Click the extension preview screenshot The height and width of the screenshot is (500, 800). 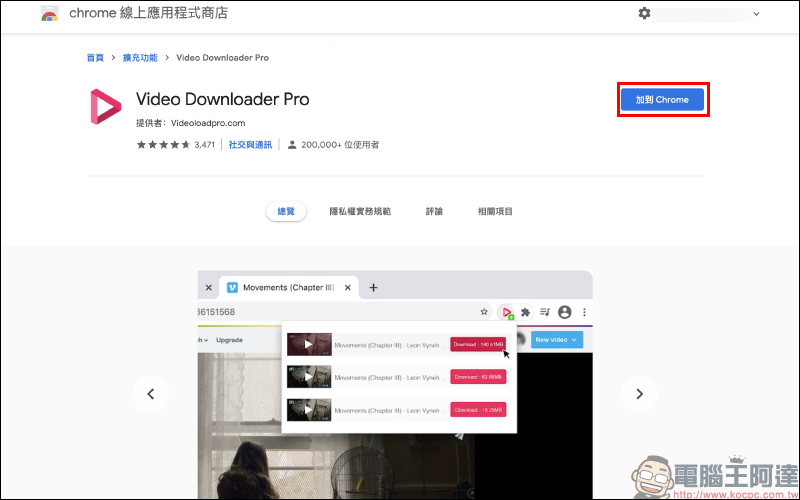395,385
